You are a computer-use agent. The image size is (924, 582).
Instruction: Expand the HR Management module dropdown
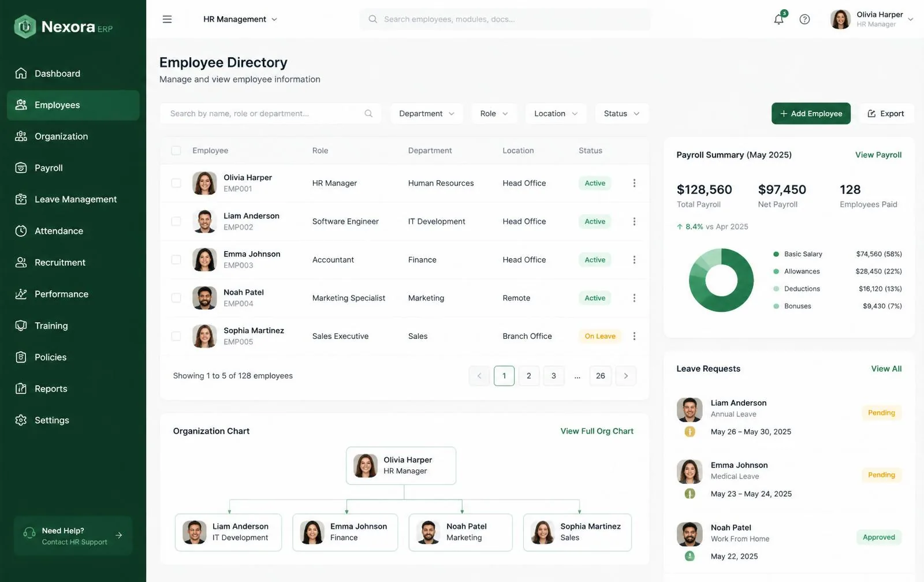click(x=240, y=19)
